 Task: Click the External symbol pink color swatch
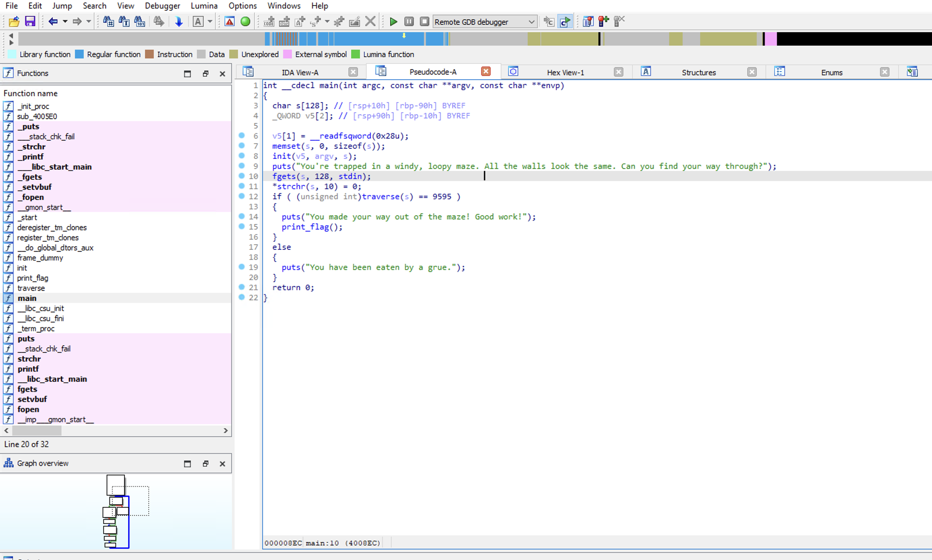[x=287, y=54]
